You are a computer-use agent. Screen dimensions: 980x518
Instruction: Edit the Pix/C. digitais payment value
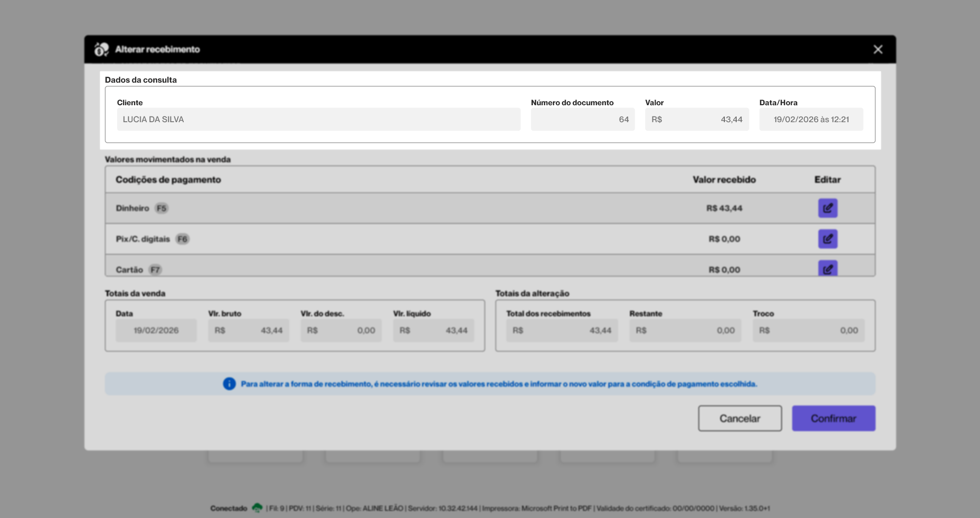(x=827, y=239)
